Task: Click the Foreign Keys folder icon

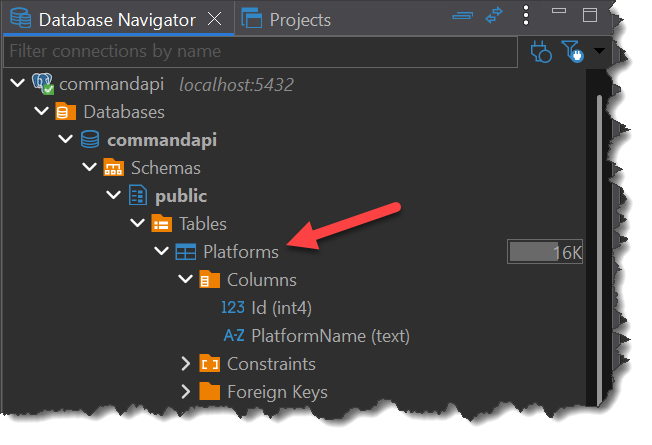Action: (210, 391)
